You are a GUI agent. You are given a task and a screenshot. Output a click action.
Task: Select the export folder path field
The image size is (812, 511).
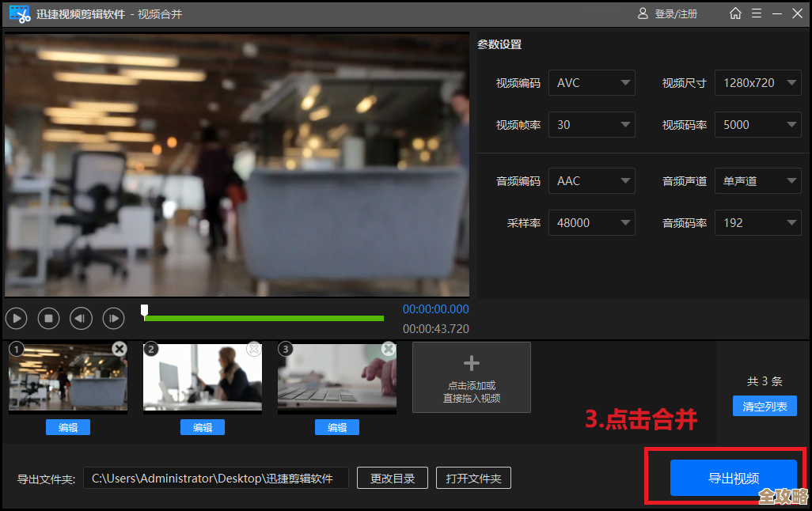pyautogui.click(x=214, y=478)
